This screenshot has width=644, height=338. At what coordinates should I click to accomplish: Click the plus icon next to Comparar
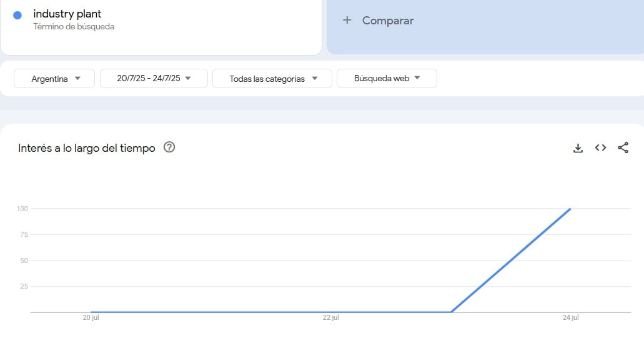[347, 20]
